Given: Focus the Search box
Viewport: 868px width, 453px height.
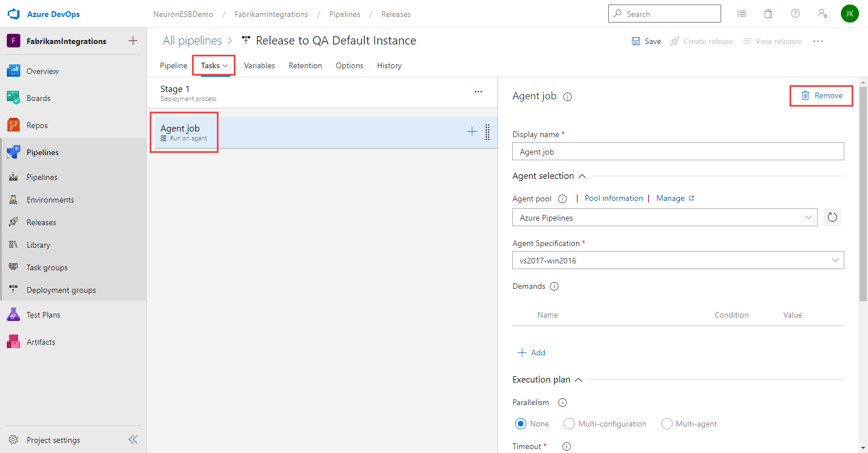Looking at the screenshot, I should [664, 14].
